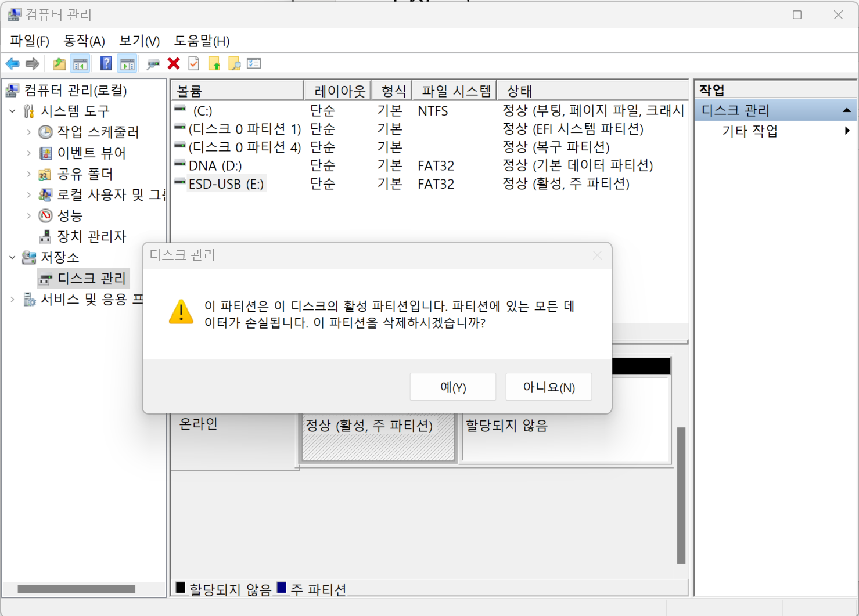
Task: Click the drive icon next to DNA (D:)
Action: click(x=179, y=164)
